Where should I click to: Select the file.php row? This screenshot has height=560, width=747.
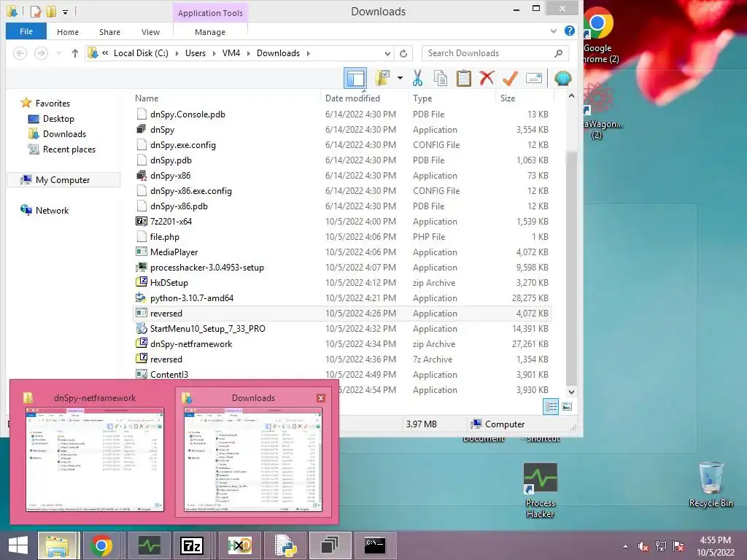pyautogui.click(x=342, y=237)
